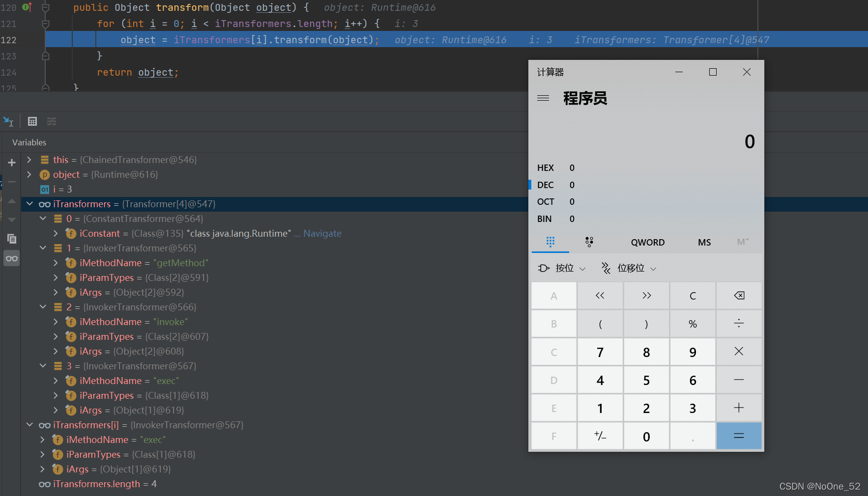Click the multiply operator key
868x496 pixels.
739,352
